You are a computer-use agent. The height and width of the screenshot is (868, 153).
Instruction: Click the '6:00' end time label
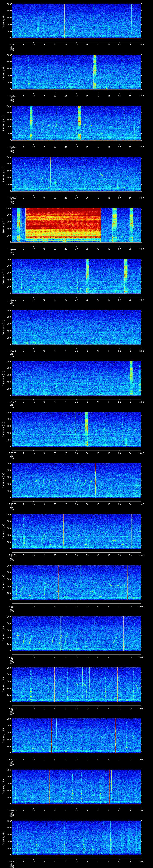[141, 248]
